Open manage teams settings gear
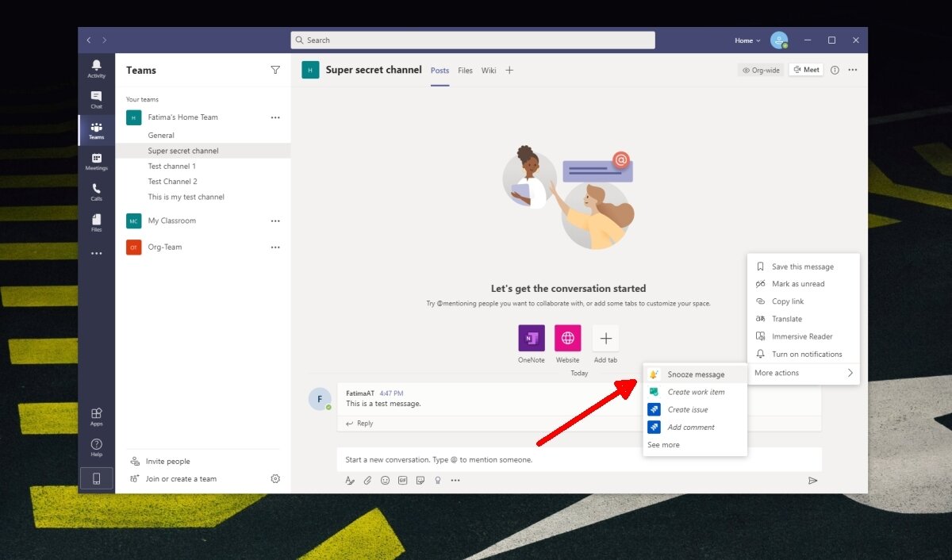 coord(275,478)
